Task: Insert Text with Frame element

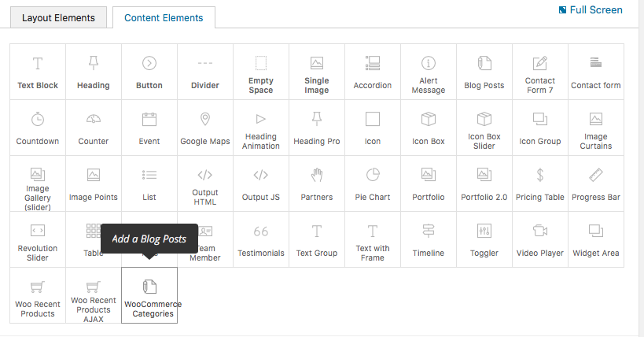Action: [x=373, y=240]
